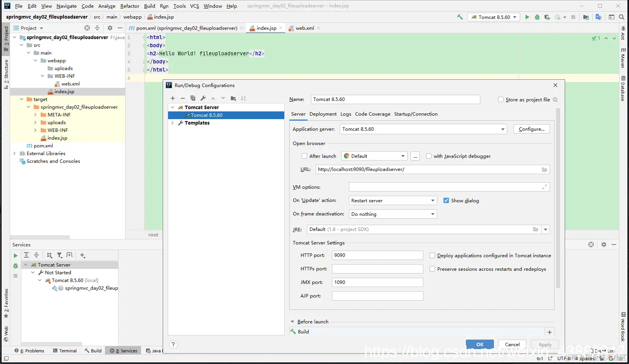Expand all nodes in the Services toolbar
The height and width of the screenshot is (364, 629).
[x=26, y=255]
